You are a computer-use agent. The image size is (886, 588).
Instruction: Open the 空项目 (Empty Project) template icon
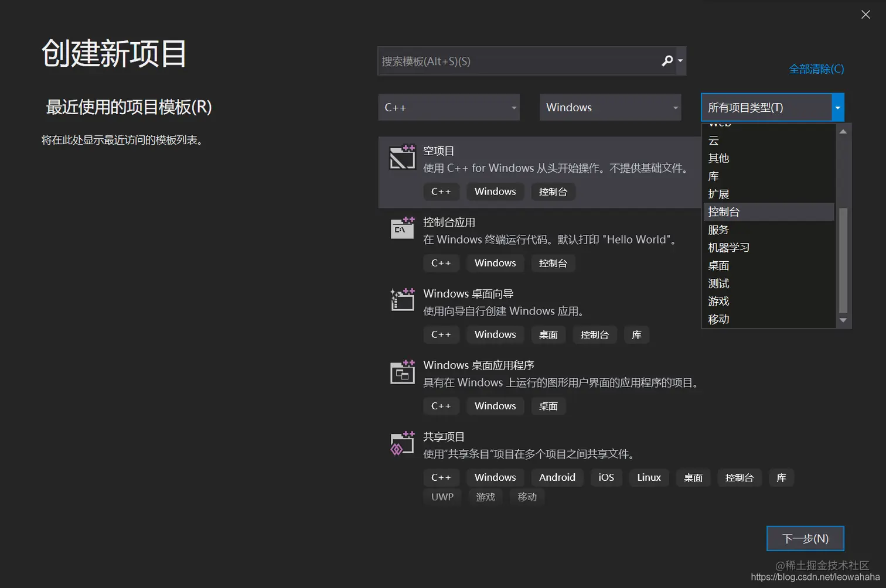pyautogui.click(x=402, y=157)
